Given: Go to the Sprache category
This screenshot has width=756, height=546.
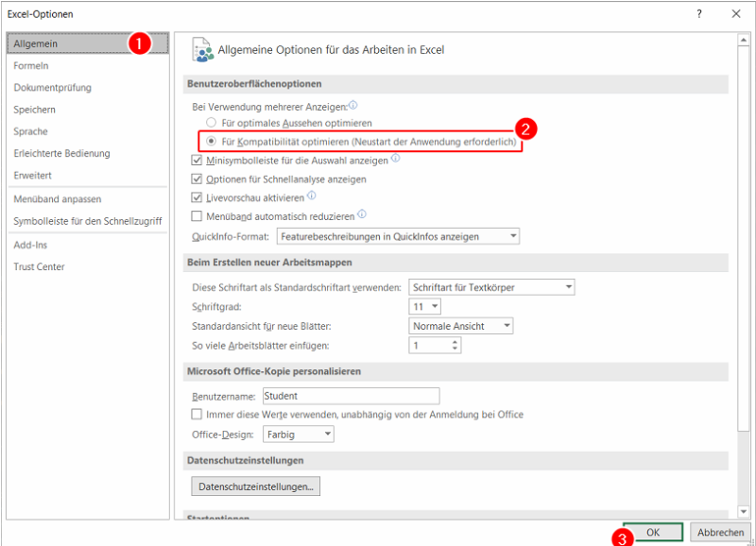Looking at the screenshot, I should [88, 131].
